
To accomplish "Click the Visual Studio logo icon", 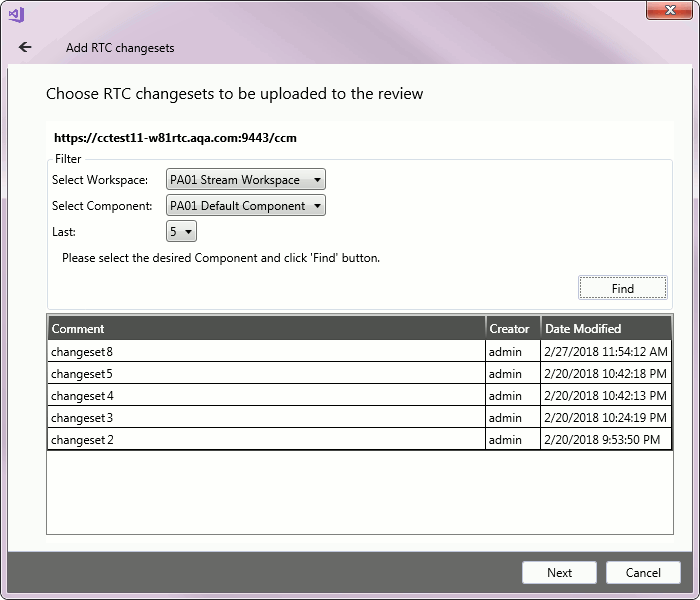I will pos(16,14).
